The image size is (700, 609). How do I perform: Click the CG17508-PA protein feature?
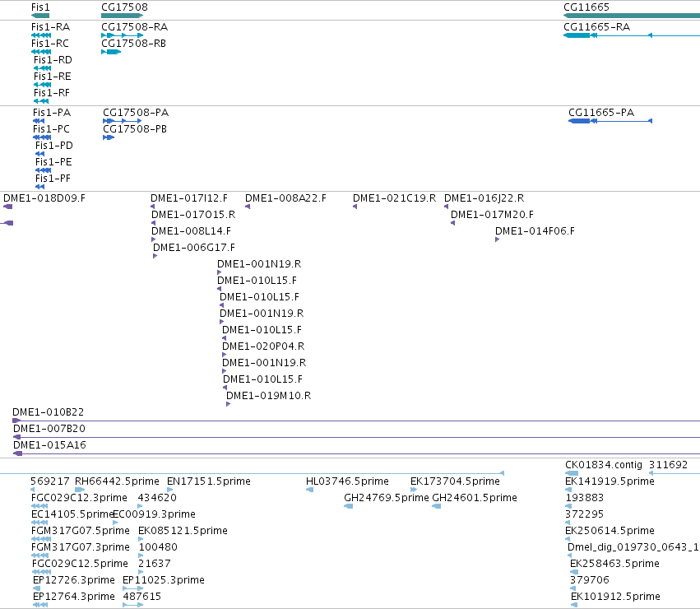(x=136, y=113)
